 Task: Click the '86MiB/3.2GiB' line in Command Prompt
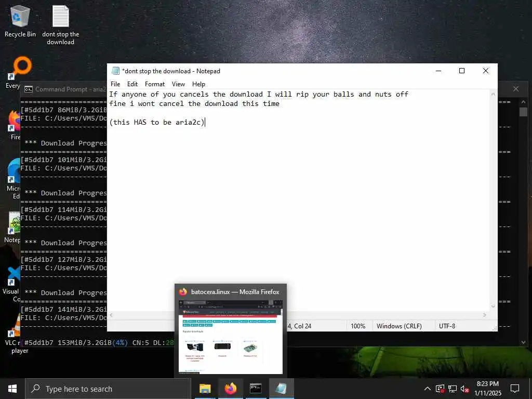[63, 110]
